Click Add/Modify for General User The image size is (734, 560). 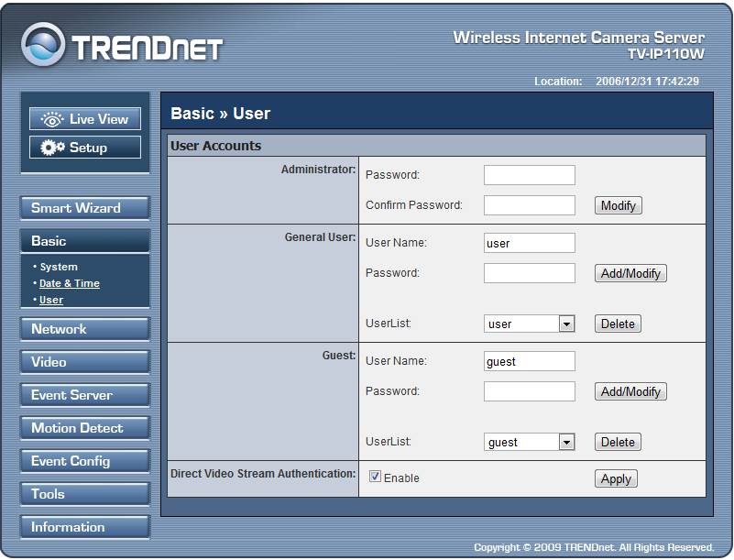tap(630, 273)
